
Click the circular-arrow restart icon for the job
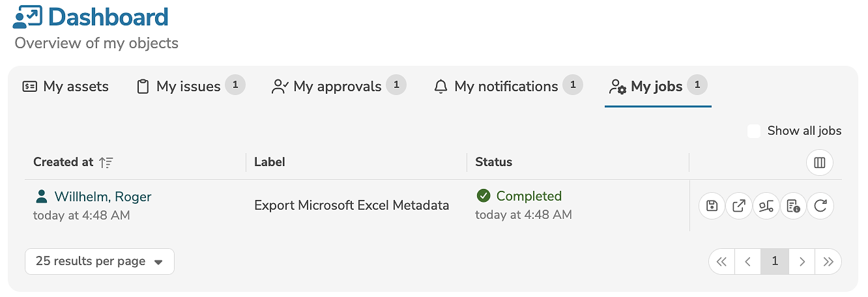(820, 206)
